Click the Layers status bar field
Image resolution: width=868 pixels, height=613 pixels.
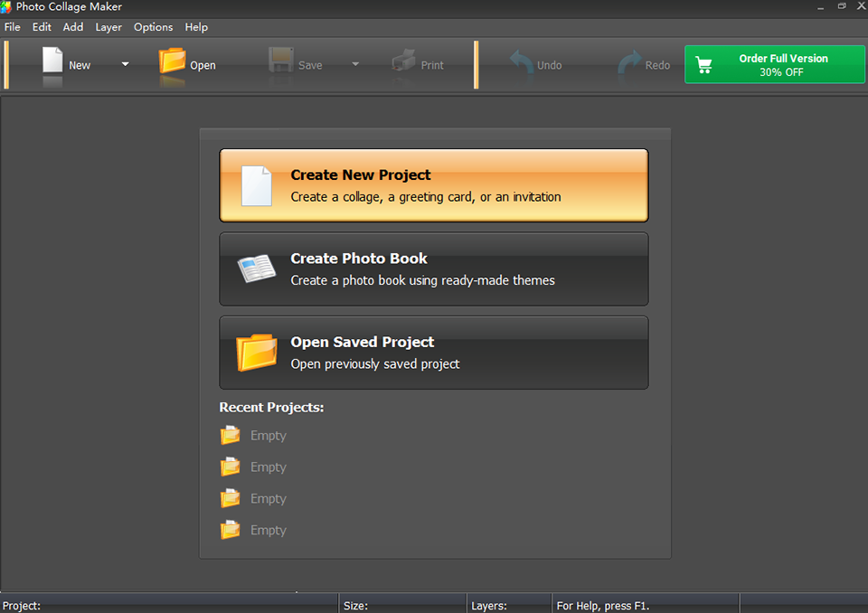pos(510,605)
